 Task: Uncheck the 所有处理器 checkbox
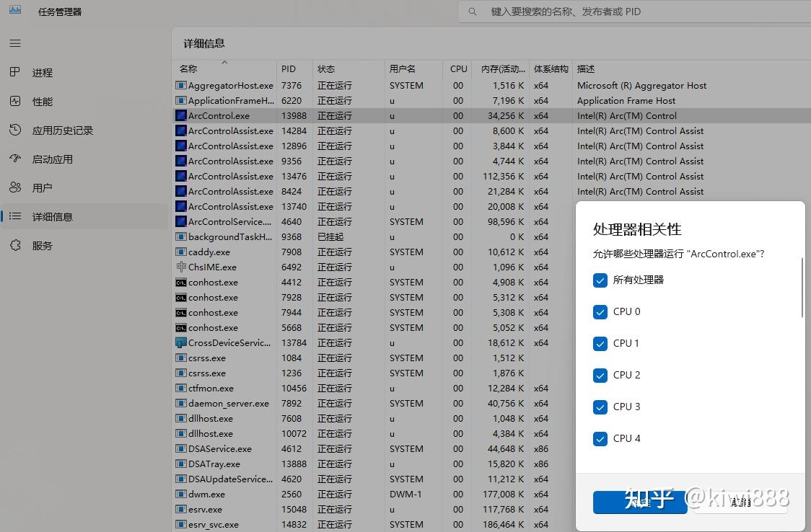pos(600,280)
